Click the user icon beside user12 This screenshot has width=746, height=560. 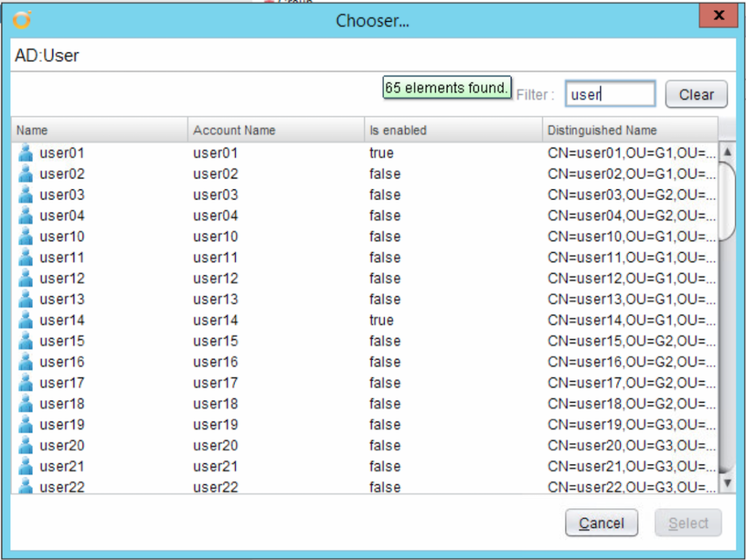[x=25, y=279]
